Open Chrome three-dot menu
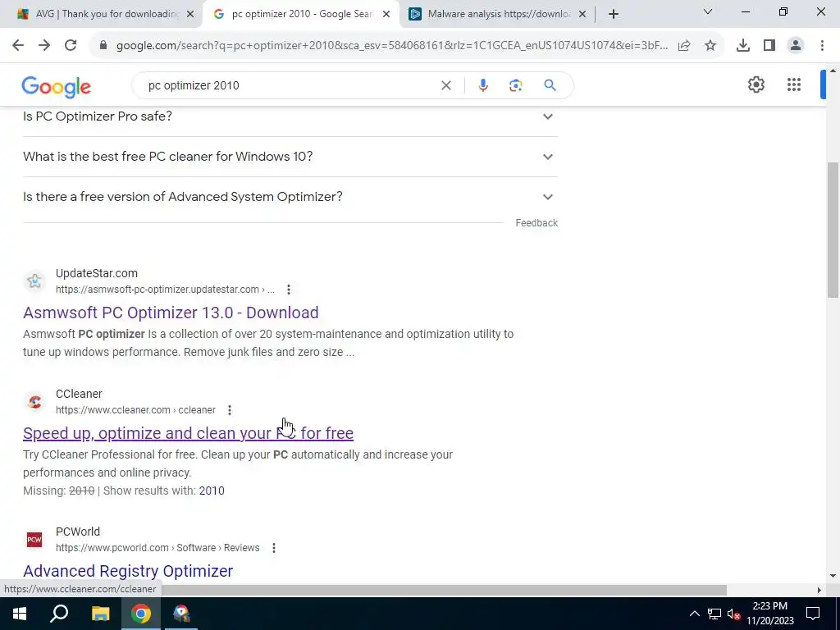This screenshot has height=630, width=840. [822, 46]
